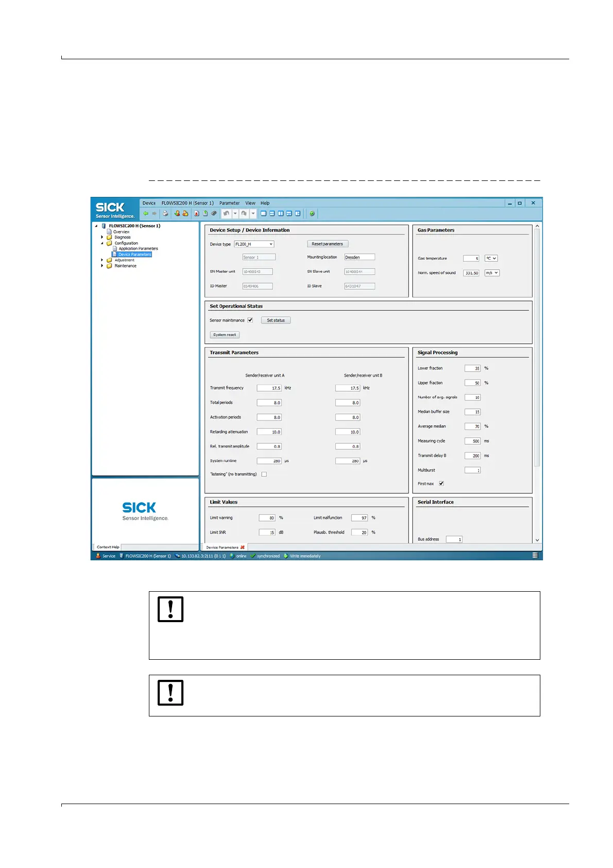The height and width of the screenshot is (868, 613).
Task: Close the Device Parameters tab with the red X
Action: (243, 547)
